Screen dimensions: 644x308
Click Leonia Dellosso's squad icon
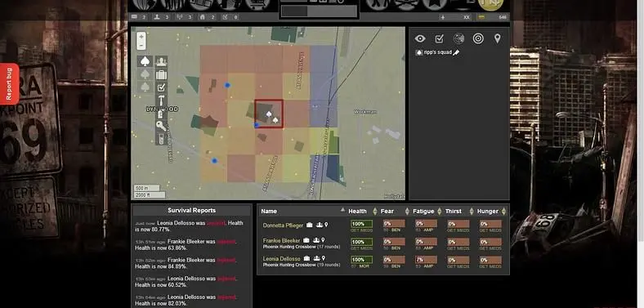pos(316,258)
